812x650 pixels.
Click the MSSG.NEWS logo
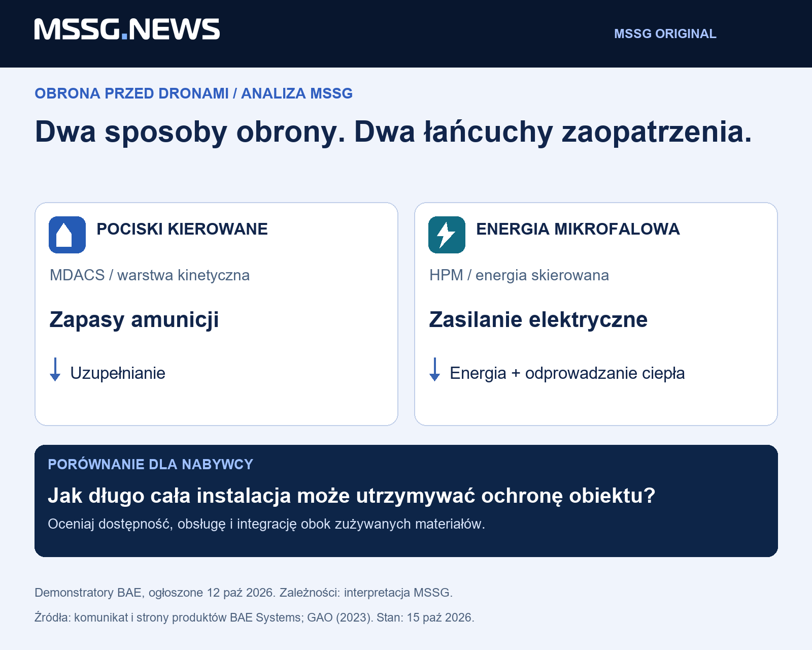click(x=127, y=29)
